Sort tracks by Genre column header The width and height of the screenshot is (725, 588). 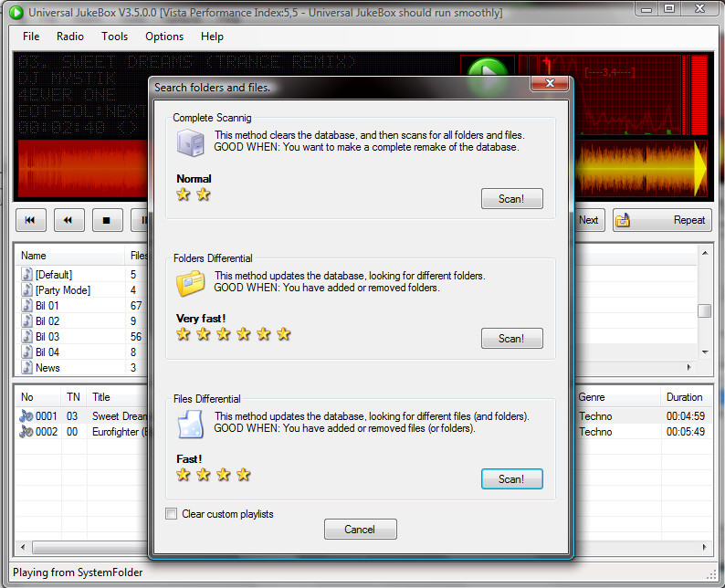[x=617, y=397]
